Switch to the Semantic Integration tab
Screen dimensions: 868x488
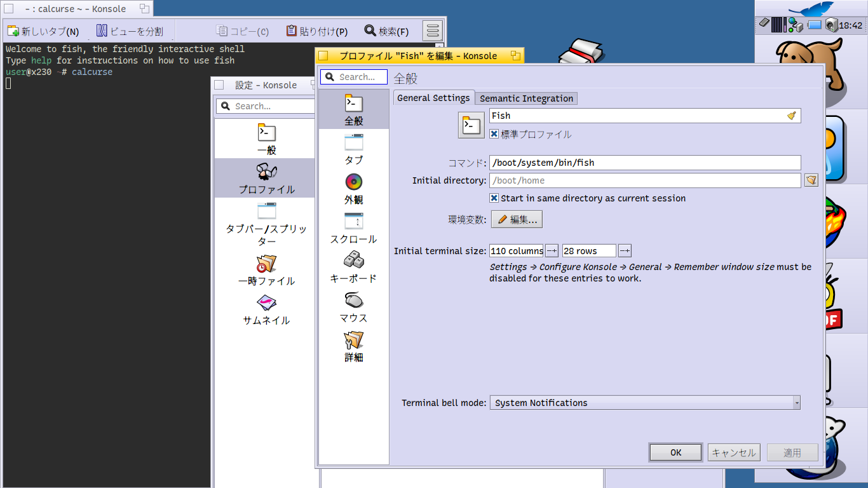(x=526, y=98)
